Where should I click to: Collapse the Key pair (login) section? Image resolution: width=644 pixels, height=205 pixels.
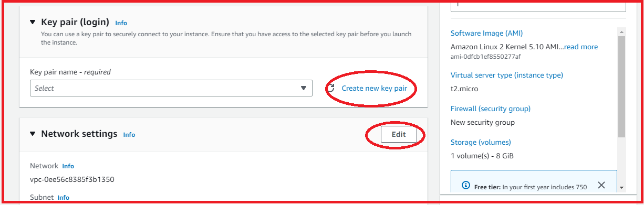click(32, 23)
